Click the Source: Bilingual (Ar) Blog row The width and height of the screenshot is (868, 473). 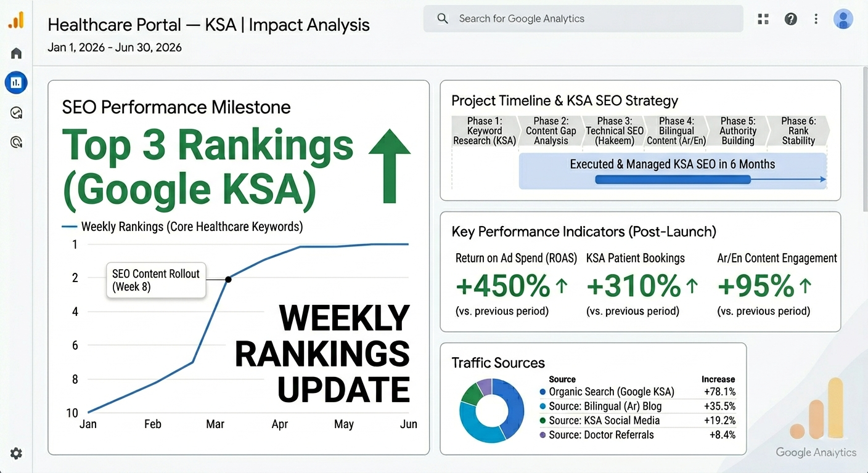pos(637,406)
